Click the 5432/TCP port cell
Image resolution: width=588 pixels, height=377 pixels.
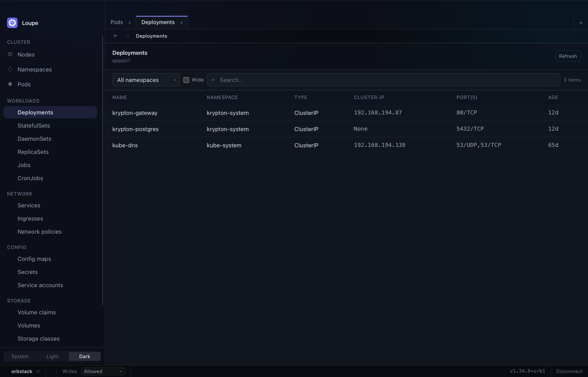470,129
